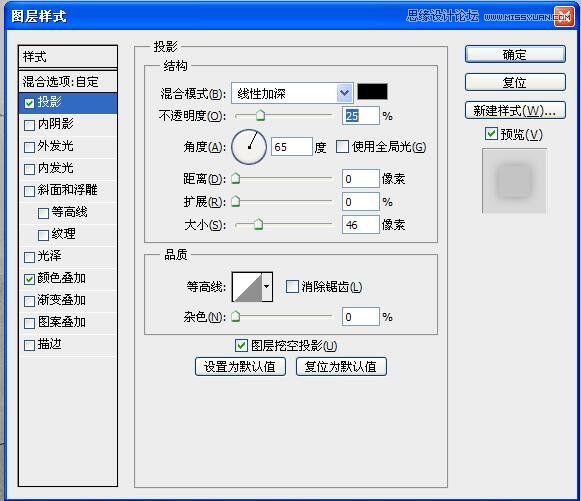Enable the 渐变叠加 checkbox
581x501 pixels.
tap(29, 301)
